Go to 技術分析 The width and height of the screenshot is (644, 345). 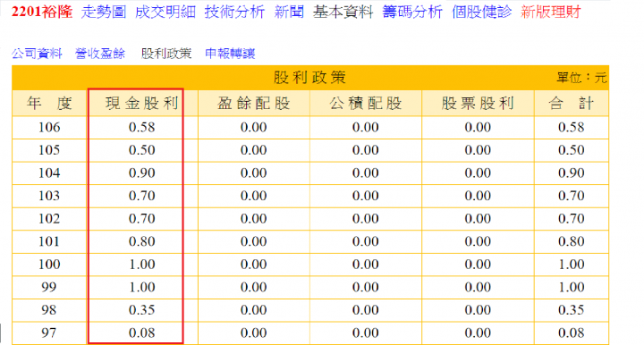(x=234, y=12)
